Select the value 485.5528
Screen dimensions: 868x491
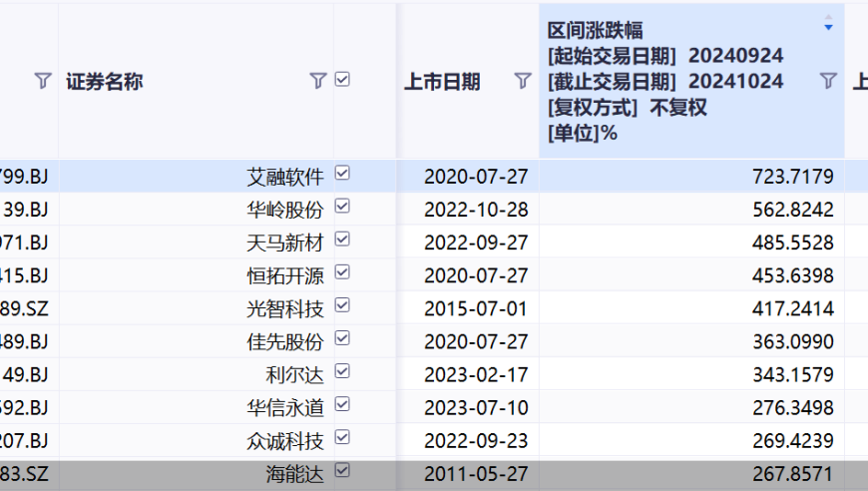793,243
